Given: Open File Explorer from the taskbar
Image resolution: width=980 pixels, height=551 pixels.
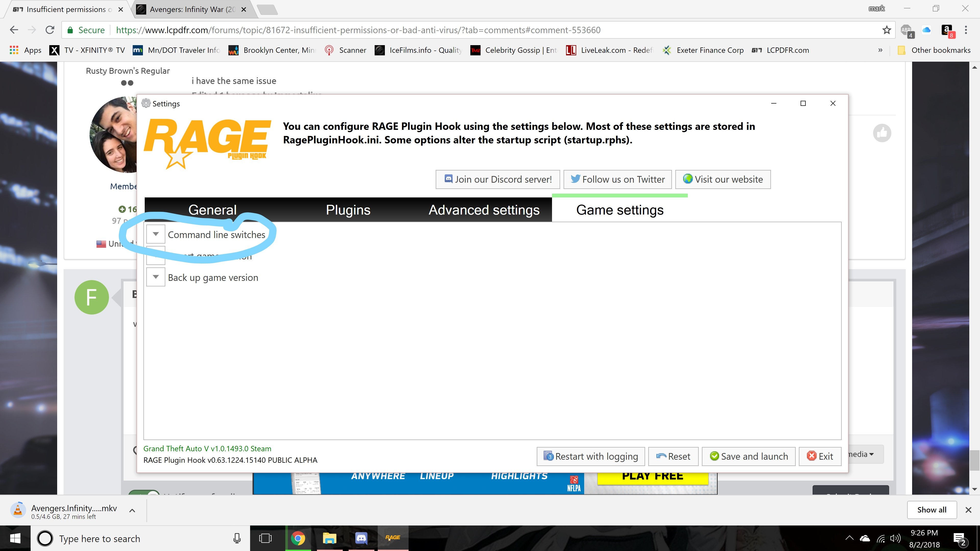Looking at the screenshot, I should [x=329, y=538].
